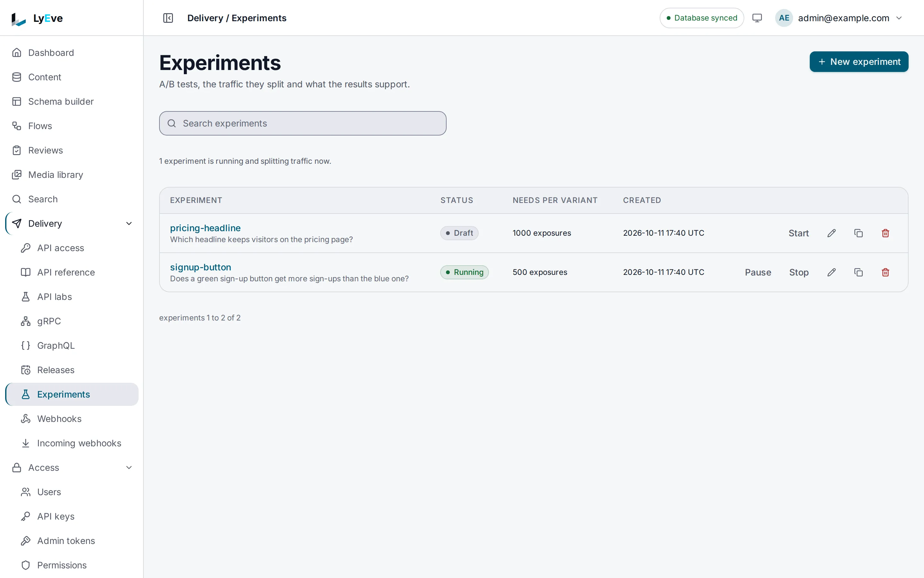Collapse the sidebar with the panel icon
The width and height of the screenshot is (924, 578).
[168, 18]
